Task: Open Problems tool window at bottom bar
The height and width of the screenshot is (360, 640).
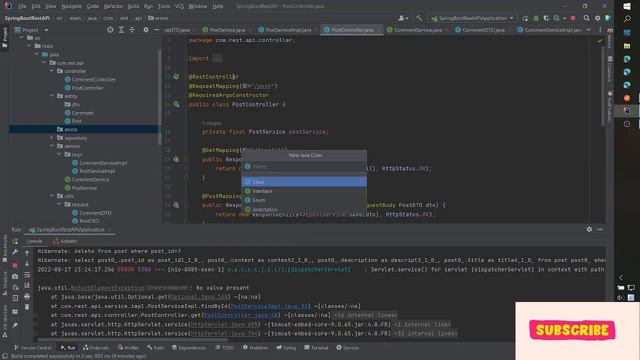Action: click(x=255, y=348)
